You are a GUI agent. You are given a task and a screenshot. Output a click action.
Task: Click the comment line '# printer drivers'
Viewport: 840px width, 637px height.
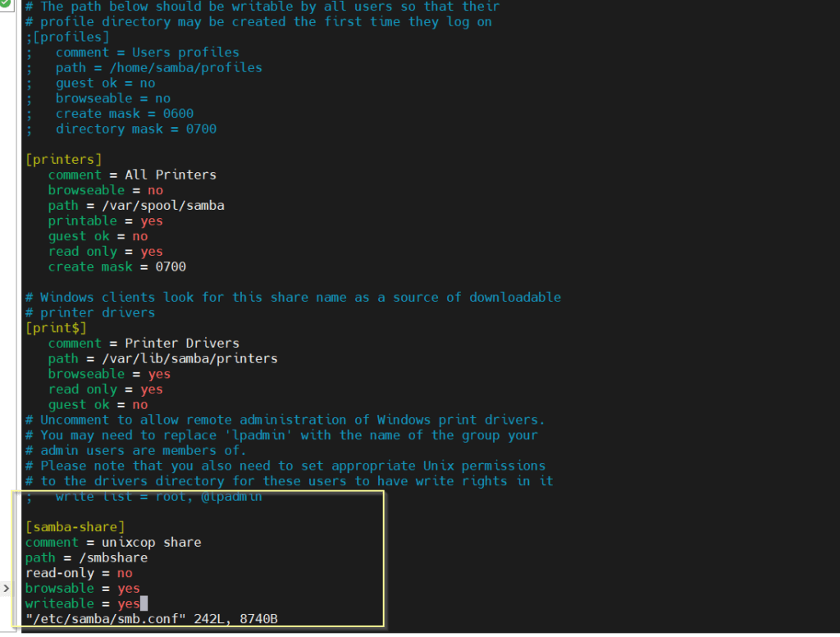90,312
